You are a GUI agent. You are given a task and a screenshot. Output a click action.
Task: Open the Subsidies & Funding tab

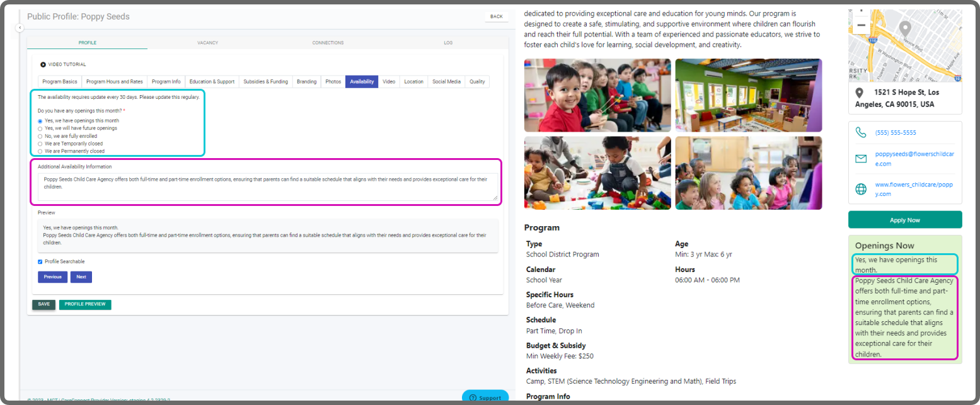click(266, 82)
